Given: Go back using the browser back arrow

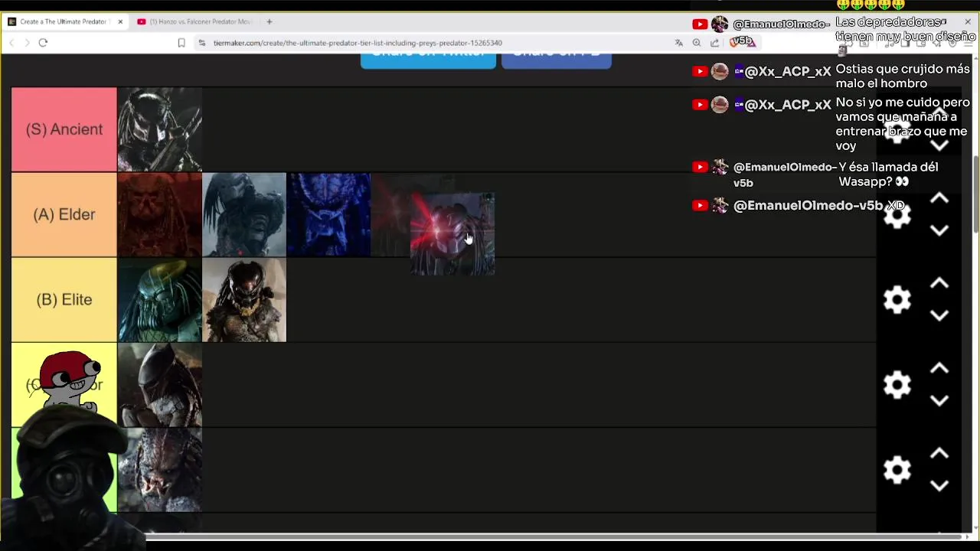Looking at the screenshot, I should 11,43.
